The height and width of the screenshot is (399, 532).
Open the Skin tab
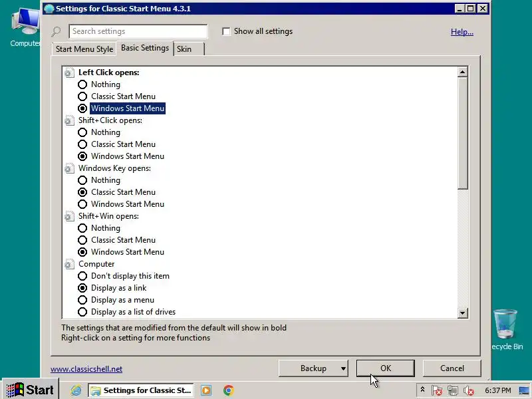(x=189, y=49)
